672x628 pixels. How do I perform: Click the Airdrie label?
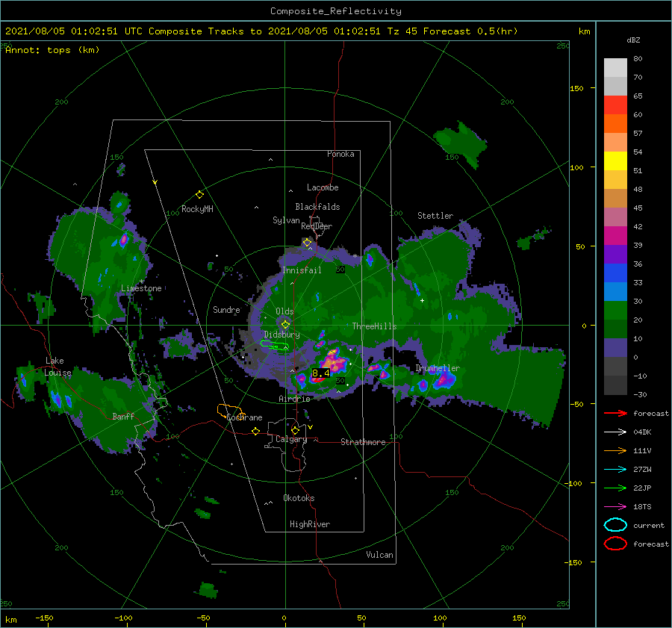tap(294, 399)
